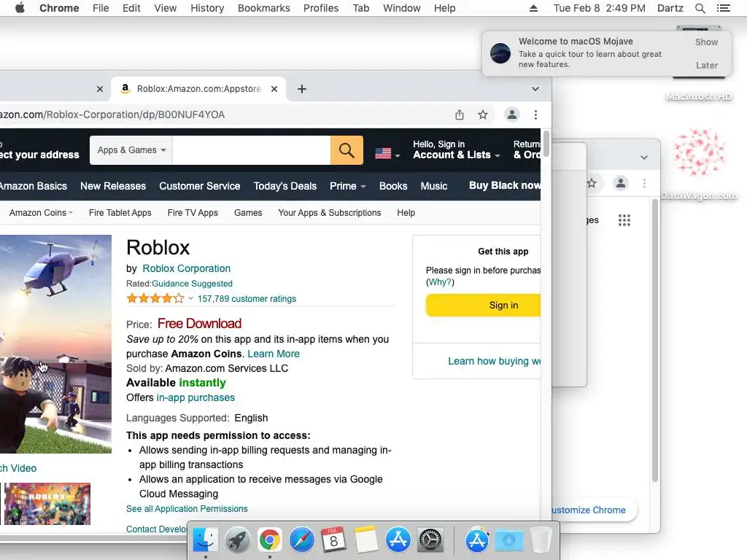Click the yellow Sign in button

click(484, 306)
